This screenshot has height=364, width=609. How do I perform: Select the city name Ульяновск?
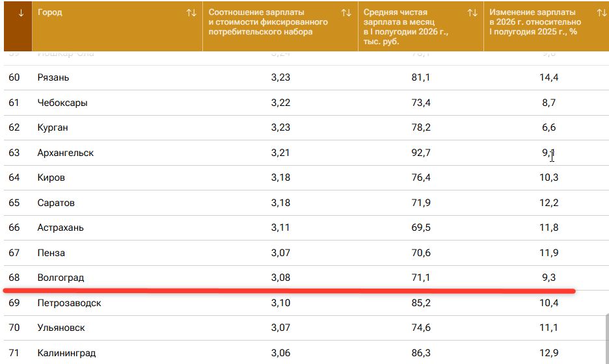(61, 328)
